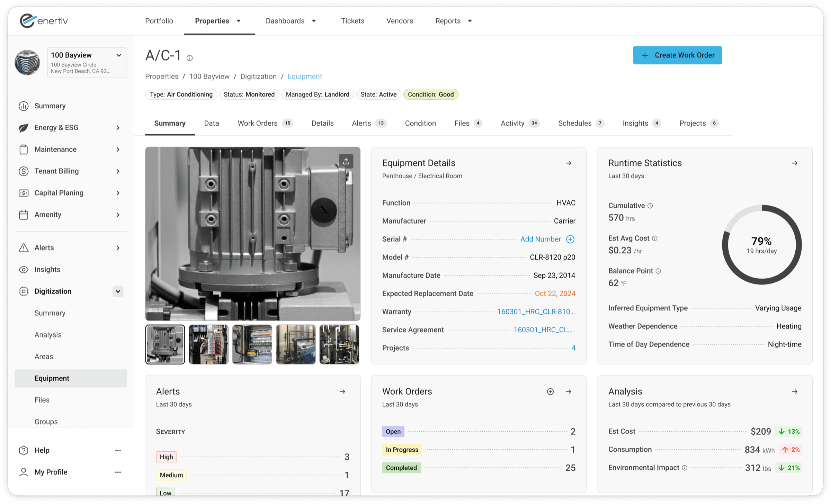The image size is (831, 504).
Task: Open Work Orders card via arrow icon
Action: (x=568, y=391)
